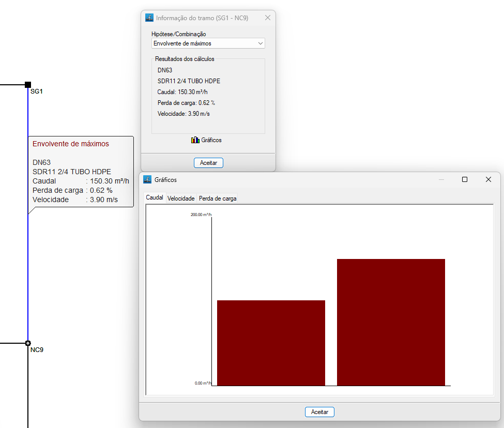
Task: Click the Gráficos bar chart icon
Action: click(x=195, y=140)
